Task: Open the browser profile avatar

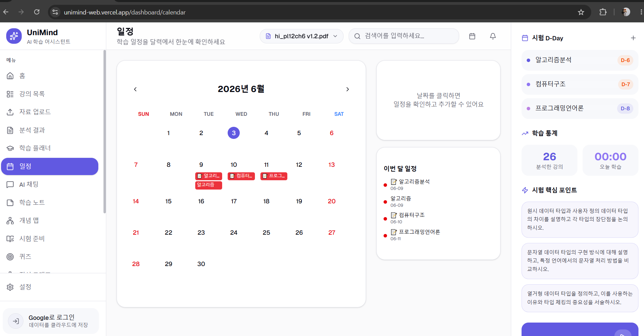Action: click(x=626, y=12)
